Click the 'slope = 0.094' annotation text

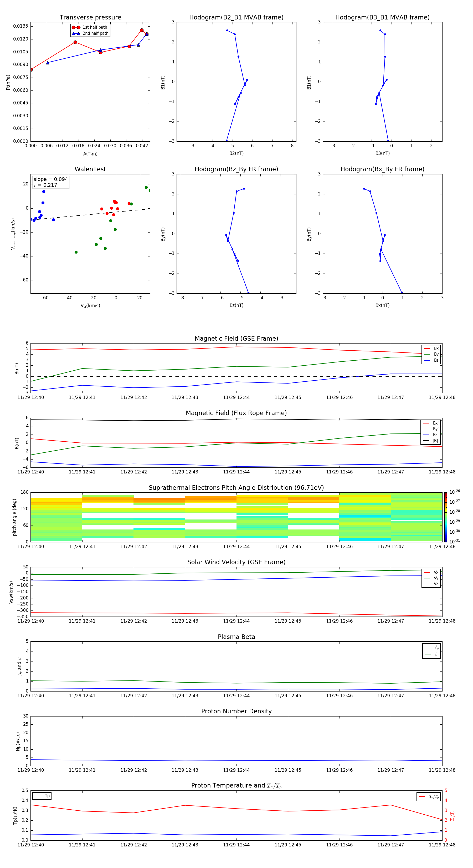(x=50, y=179)
